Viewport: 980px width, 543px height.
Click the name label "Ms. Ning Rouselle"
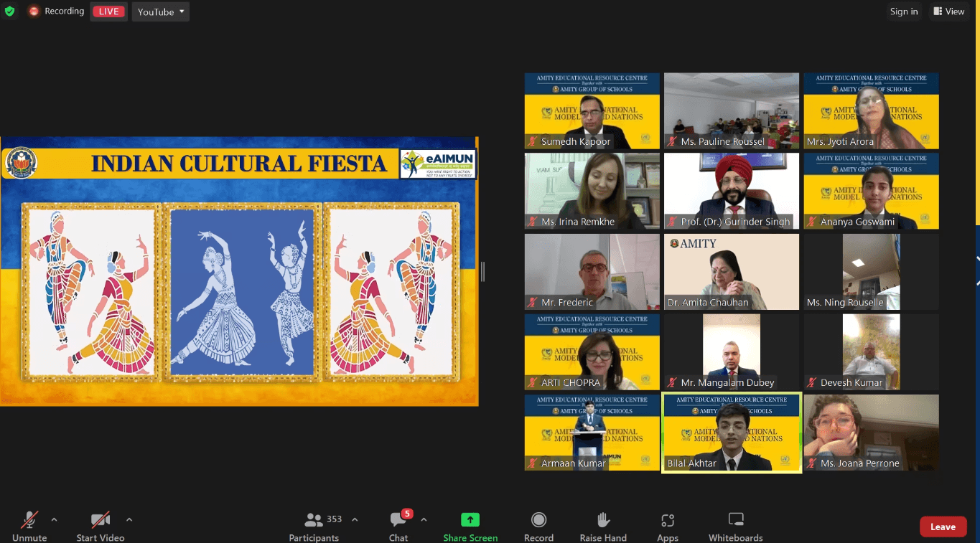point(845,303)
